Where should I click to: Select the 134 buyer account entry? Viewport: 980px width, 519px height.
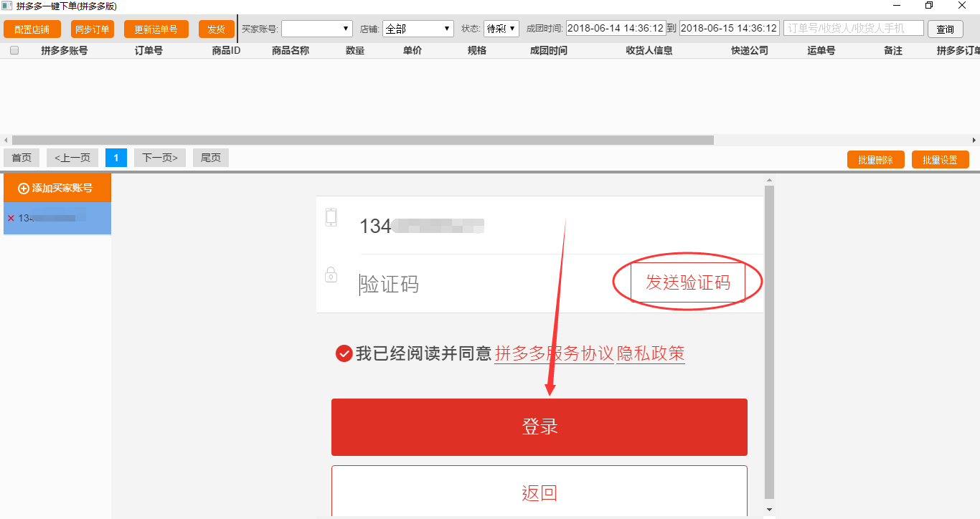pos(57,218)
